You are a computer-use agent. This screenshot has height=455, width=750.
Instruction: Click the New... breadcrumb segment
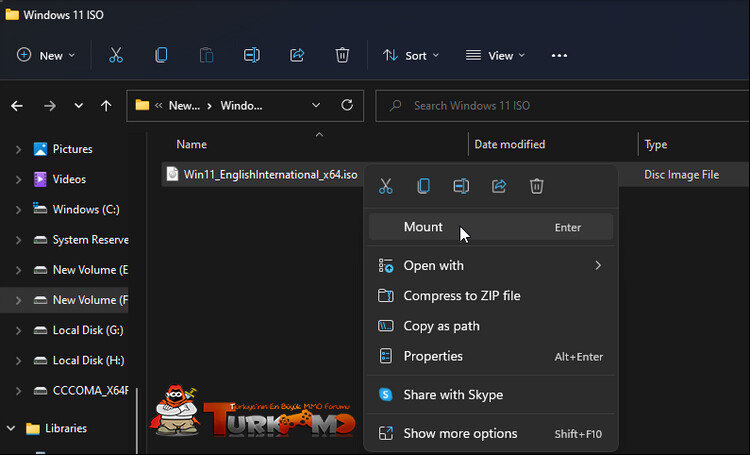(x=184, y=106)
